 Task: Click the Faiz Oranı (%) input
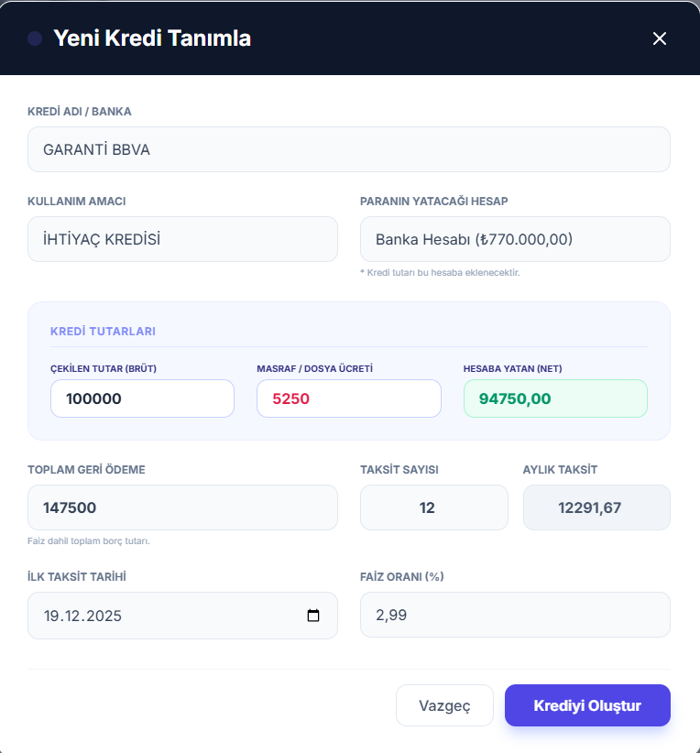[x=515, y=615]
